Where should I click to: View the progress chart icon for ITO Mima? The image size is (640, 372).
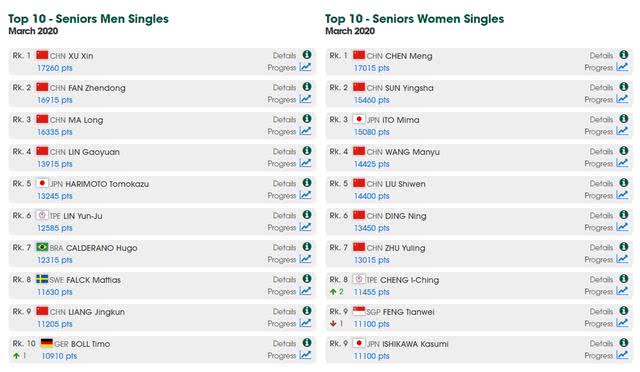622,131
